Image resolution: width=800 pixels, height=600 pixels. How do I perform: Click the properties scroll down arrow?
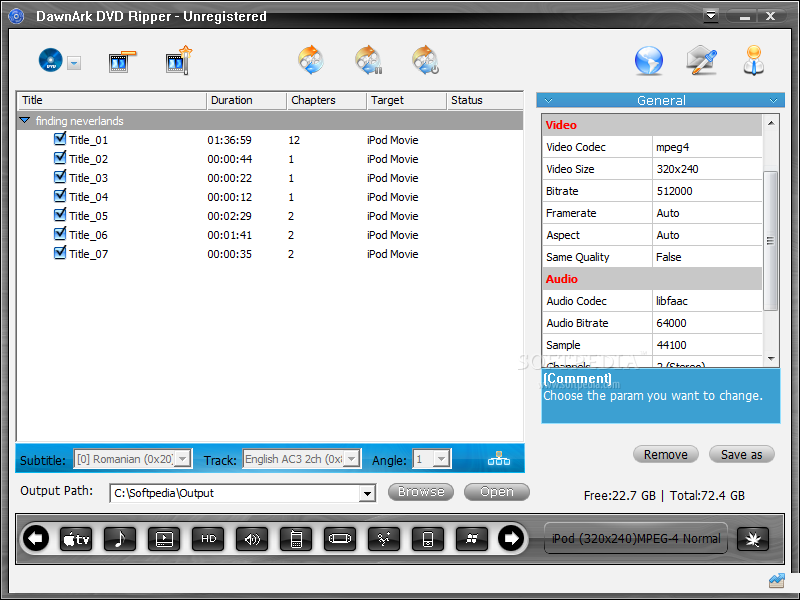(x=771, y=359)
